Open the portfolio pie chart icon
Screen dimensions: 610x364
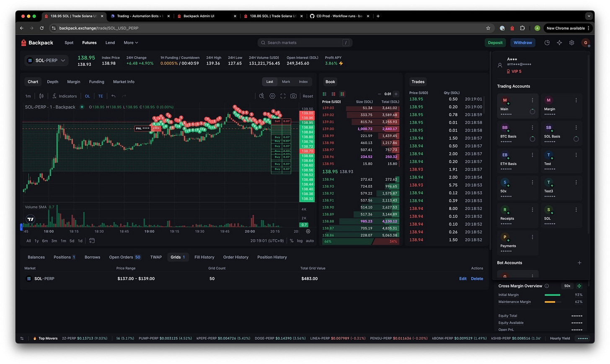pos(547,42)
